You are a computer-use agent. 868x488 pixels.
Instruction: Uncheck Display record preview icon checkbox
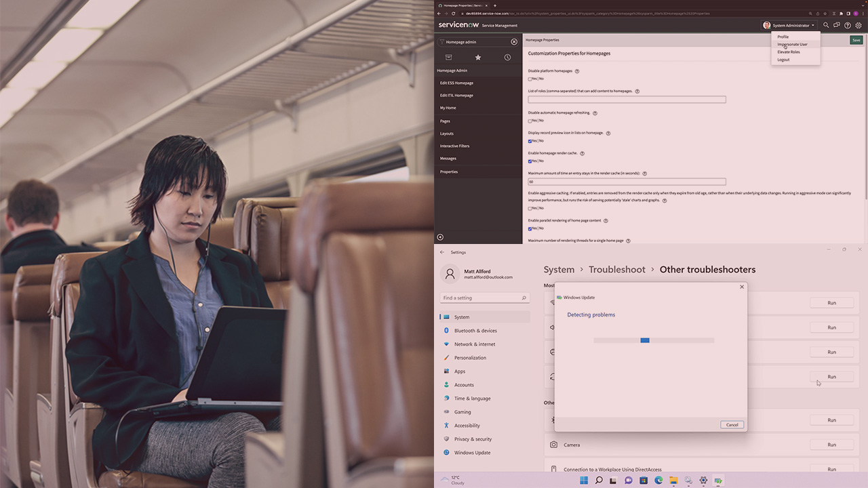(x=530, y=141)
